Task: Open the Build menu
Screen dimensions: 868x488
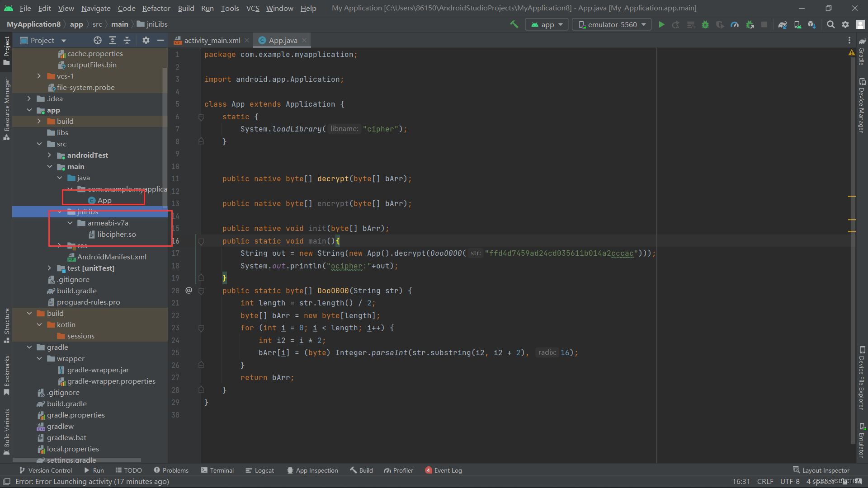Action: point(185,8)
